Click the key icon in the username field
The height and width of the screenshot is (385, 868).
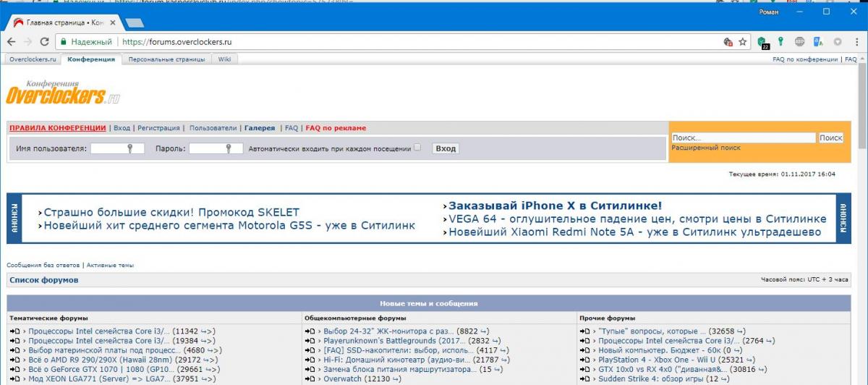pos(130,148)
